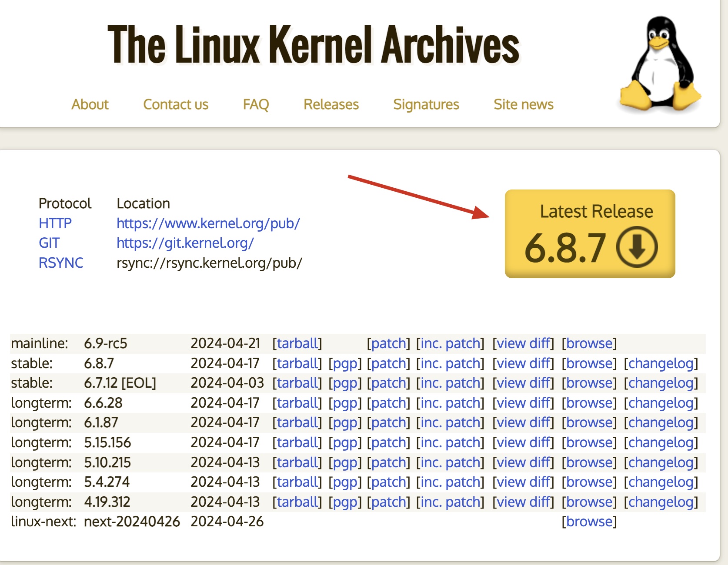View diff for mainline 6.9-rc5
Screen dimensions: 728x565
point(523,343)
